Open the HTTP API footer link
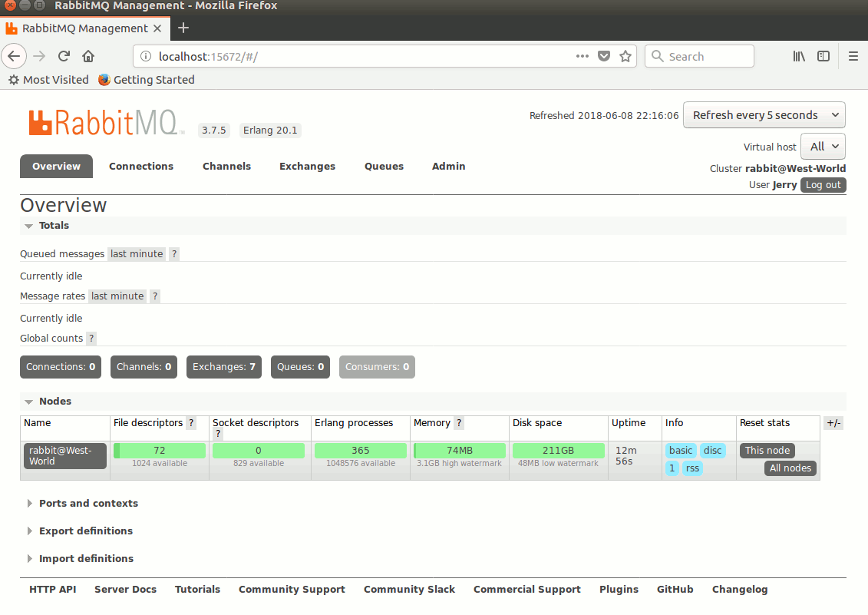The width and height of the screenshot is (868, 615). [53, 589]
